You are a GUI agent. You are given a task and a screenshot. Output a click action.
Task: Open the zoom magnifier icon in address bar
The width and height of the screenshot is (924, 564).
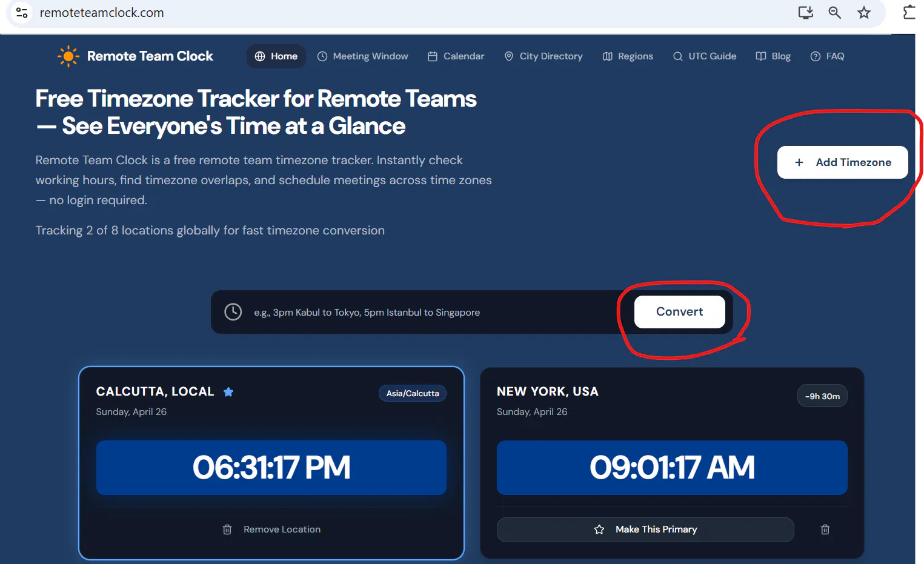pos(835,13)
